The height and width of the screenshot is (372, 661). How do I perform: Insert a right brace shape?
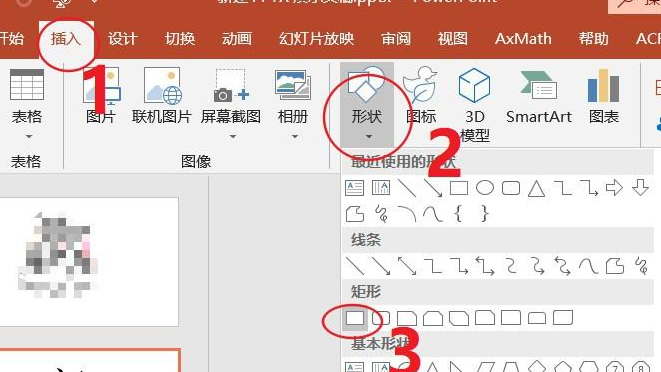(485, 213)
